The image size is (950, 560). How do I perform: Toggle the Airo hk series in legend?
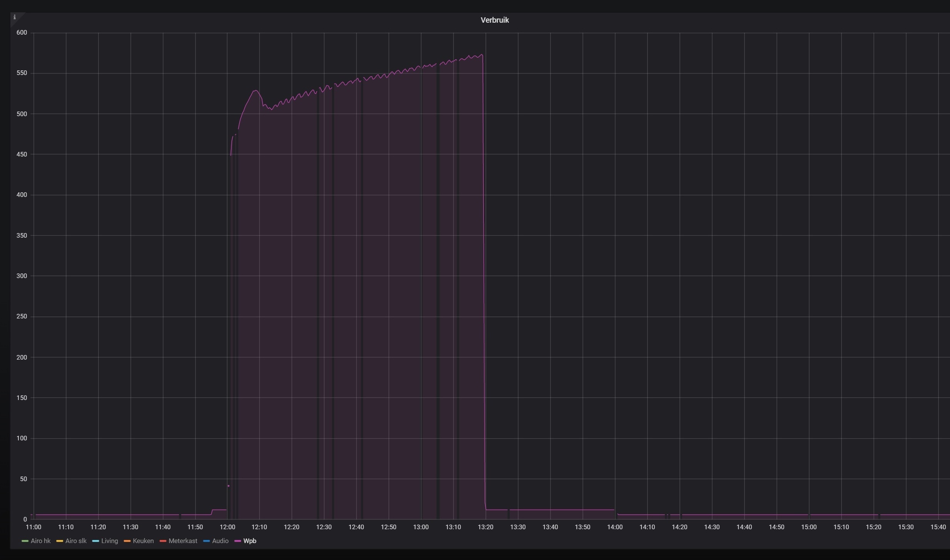point(40,541)
